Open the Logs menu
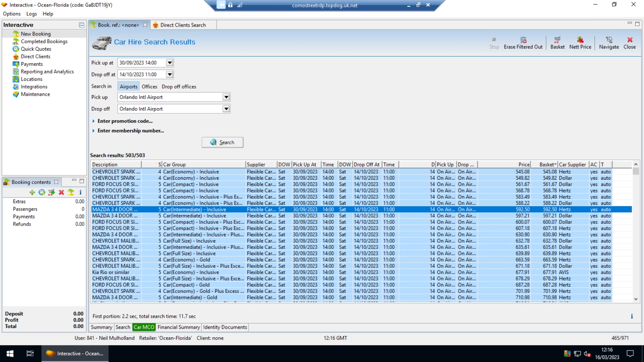The width and height of the screenshot is (644, 362). point(32,14)
